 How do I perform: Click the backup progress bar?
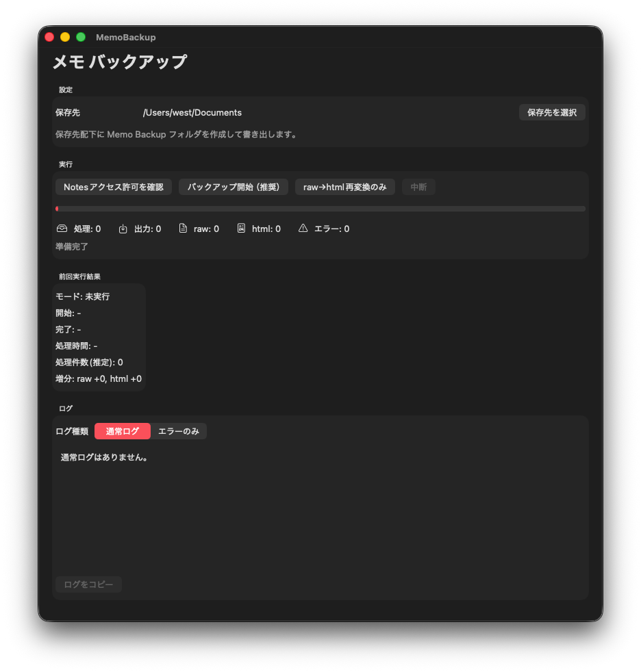pyautogui.click(x=320, y=209)
